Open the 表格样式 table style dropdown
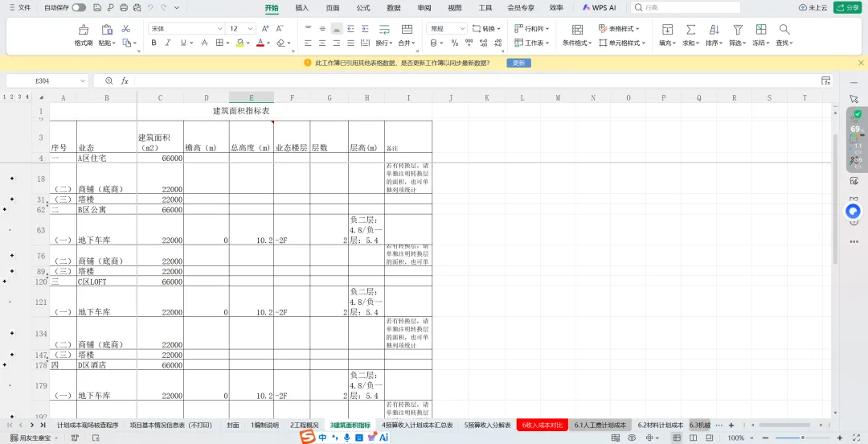Viewport: 868px width, 444px height. [x=619, y=28]
